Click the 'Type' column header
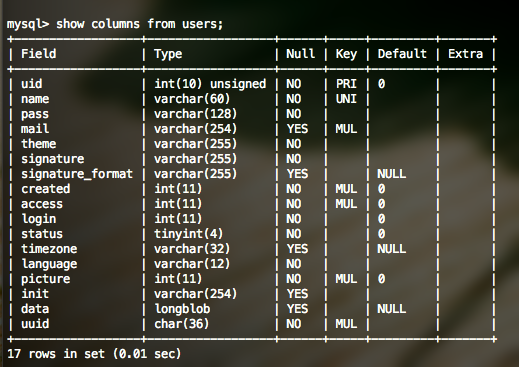The height and width of the screenshot is (367, 519). [168, 54]
